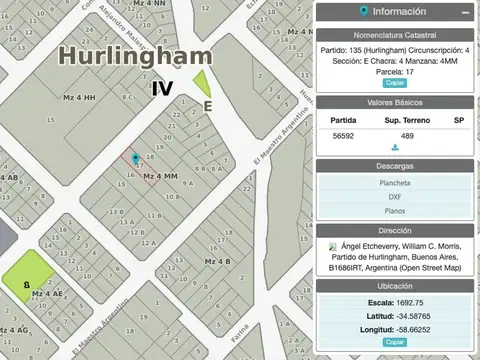Viewport: 480px width, 360px height.
Task: Click the green triangular plaza near letter E
Action: pos(203,83)
